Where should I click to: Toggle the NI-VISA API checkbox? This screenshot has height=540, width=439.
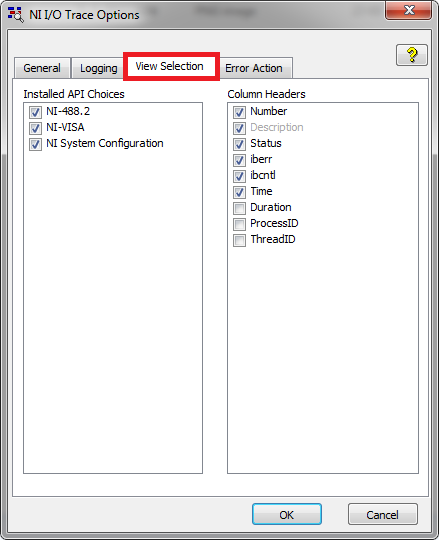tap(35, 128)
